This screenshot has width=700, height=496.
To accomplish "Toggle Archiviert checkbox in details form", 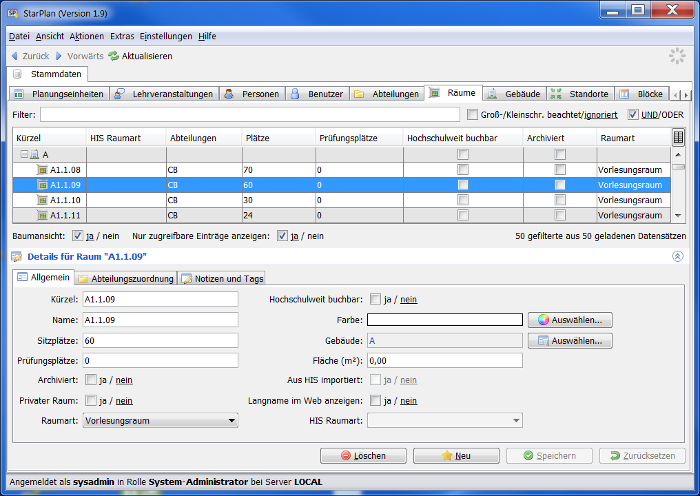I will (x=91, y=379).
